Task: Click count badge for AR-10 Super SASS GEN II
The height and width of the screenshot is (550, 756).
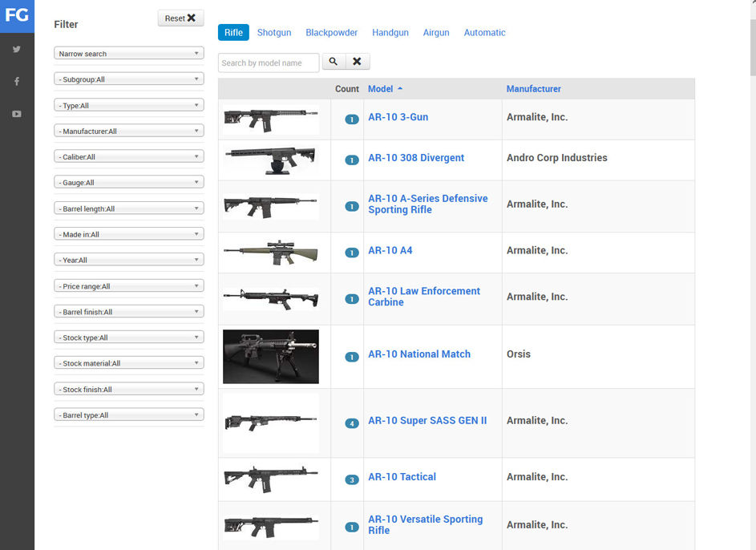Action: tap(352, 423)
